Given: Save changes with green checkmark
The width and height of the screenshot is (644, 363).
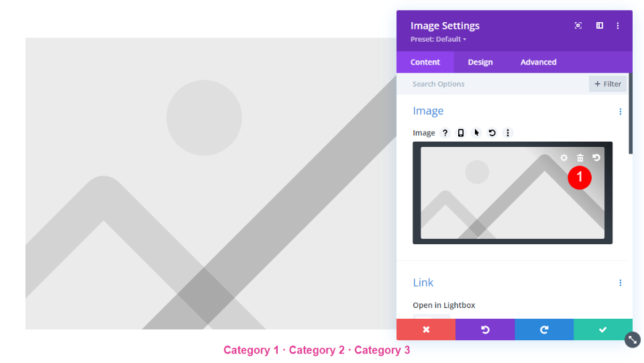Looking at the screenshot, I should click(603, 329).
